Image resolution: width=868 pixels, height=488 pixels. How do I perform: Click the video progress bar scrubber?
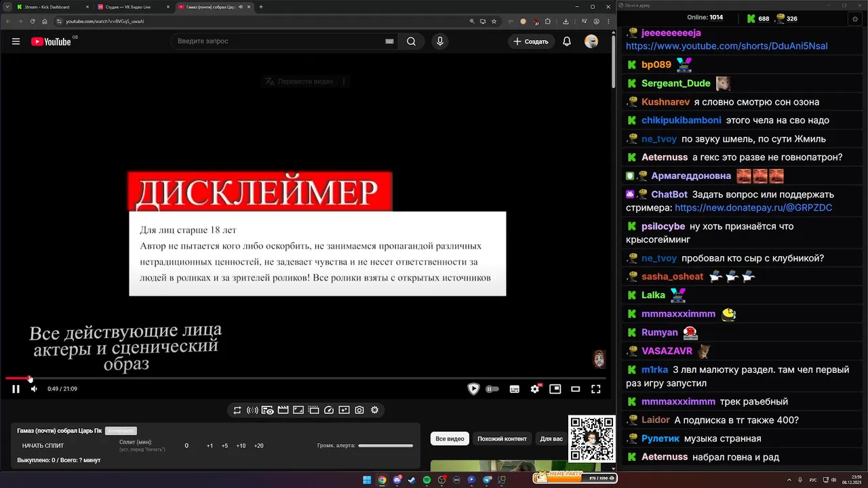pyautogui.click(x=30, y=378)
